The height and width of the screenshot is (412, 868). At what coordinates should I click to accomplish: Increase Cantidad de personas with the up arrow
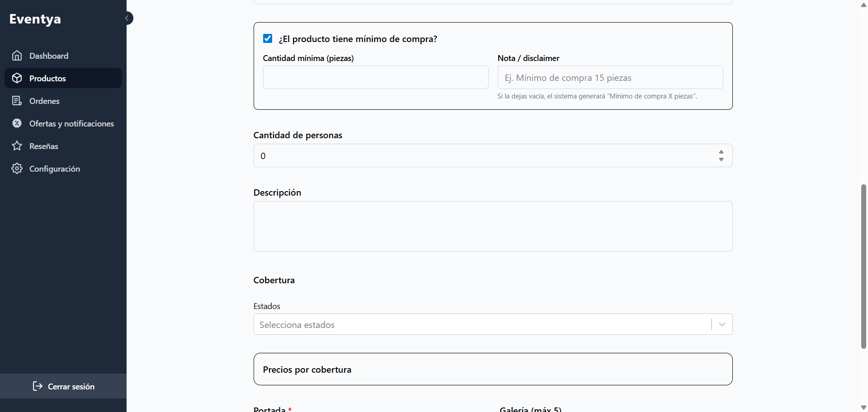(x=721, y=152)
